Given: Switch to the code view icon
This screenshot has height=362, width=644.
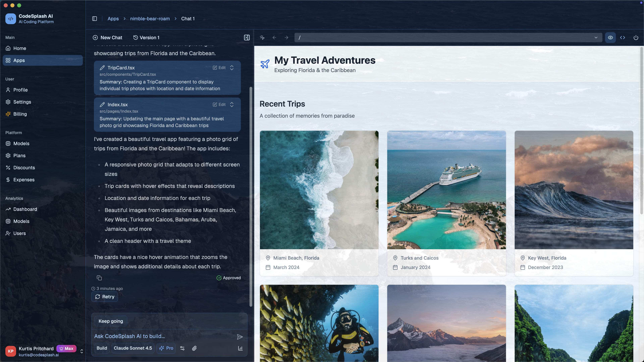Looking at the screenshot, I should (x=623, y=38).
